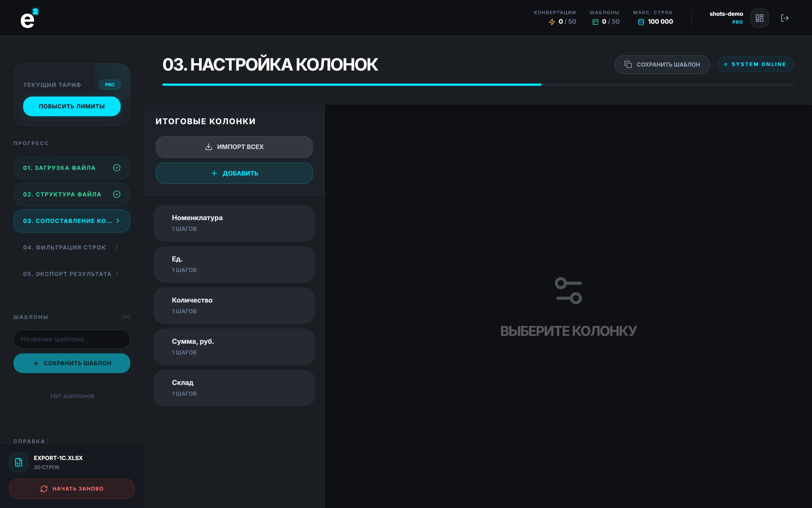Click checkmark icon on step 02

pyautogui.click(x=117, y=194)
